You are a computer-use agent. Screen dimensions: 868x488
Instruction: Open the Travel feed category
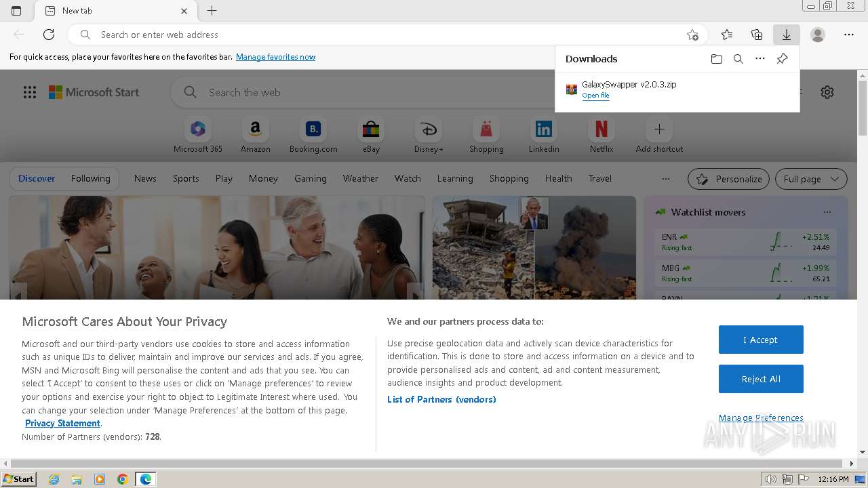pyautogui.click(x=599, y=179)
